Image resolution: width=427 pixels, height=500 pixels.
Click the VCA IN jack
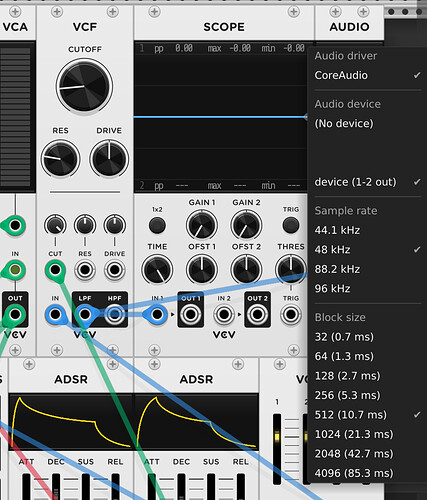(15, 270)
